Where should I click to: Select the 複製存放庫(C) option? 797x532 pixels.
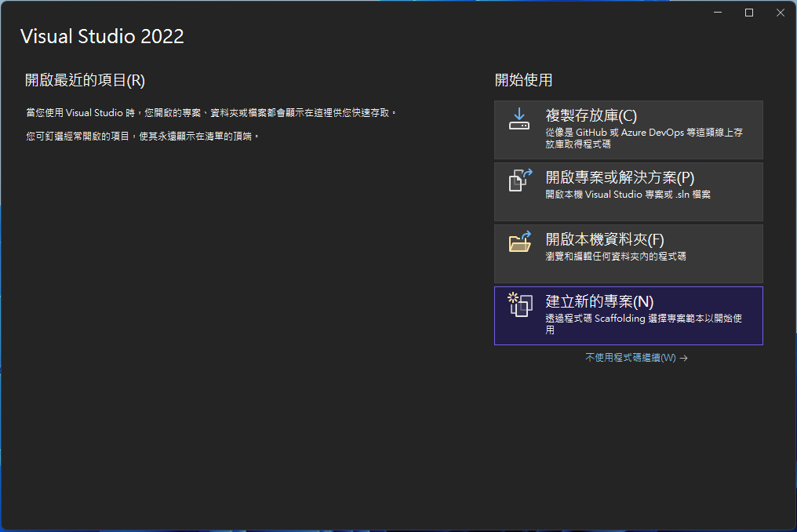coord(628,129)
